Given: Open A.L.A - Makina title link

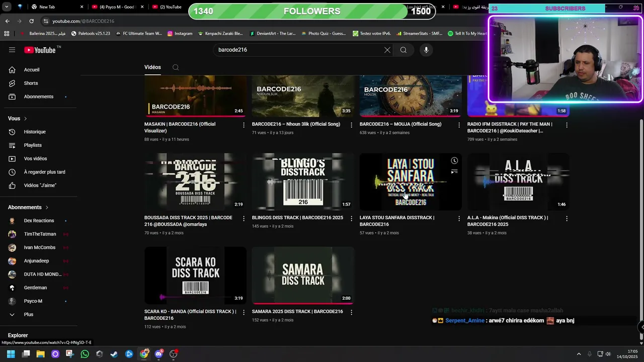Looking at the screenshot, I should coord(508,221).
